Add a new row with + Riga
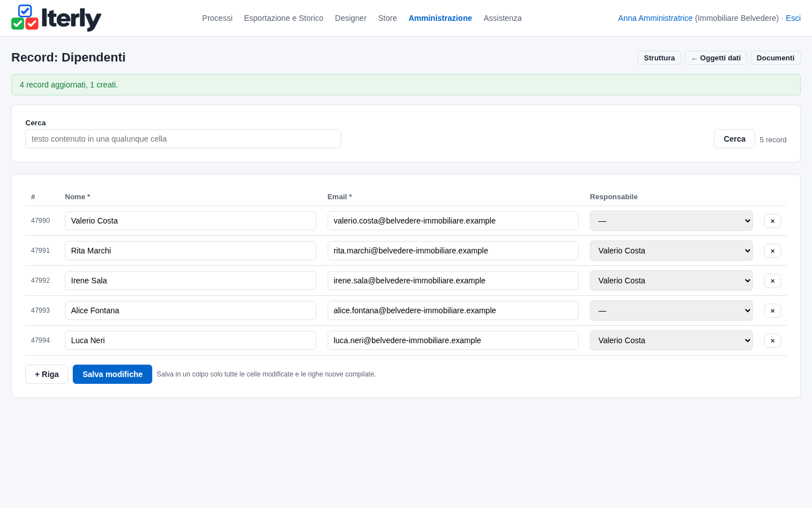The height and width of the screenshot is (508, 812). tap(47, 374)
